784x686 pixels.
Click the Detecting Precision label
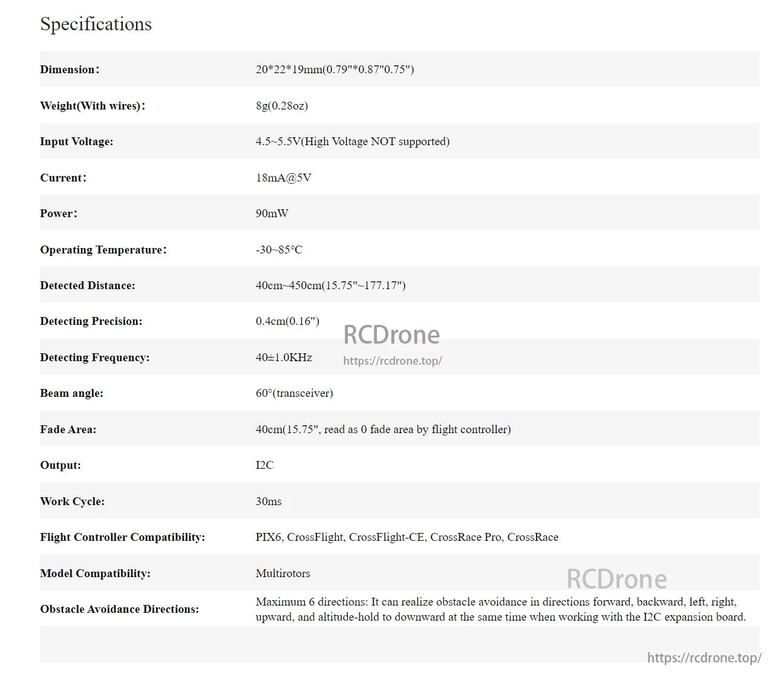(x=91, y=321)
